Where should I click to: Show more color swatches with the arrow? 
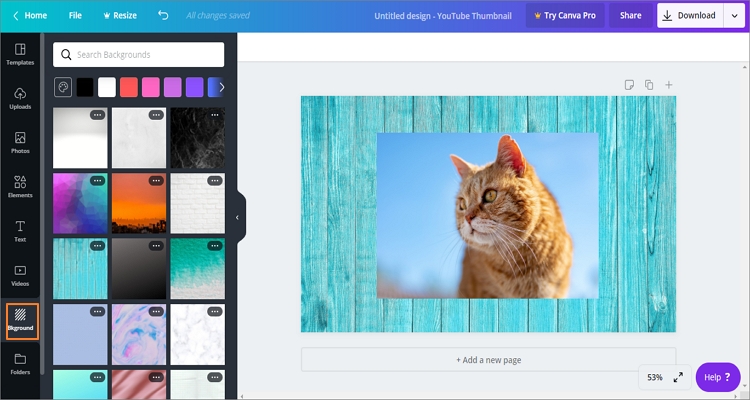(221, 87)
